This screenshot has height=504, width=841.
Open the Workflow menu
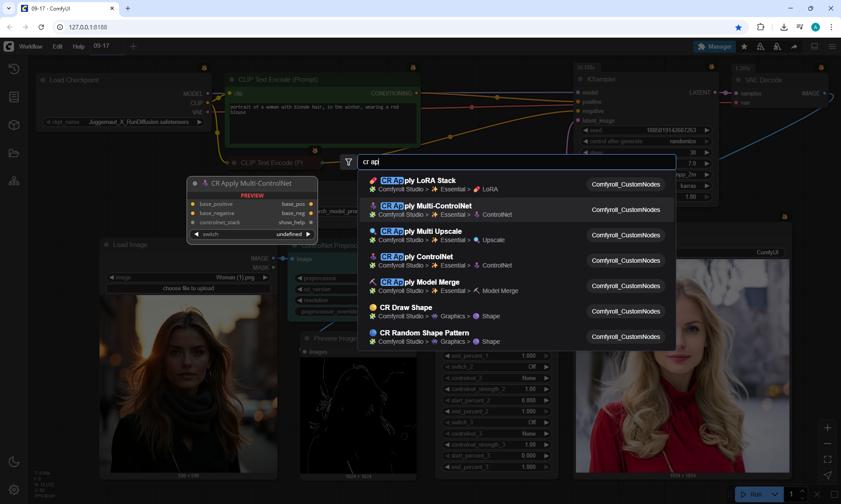coord(31,46)
